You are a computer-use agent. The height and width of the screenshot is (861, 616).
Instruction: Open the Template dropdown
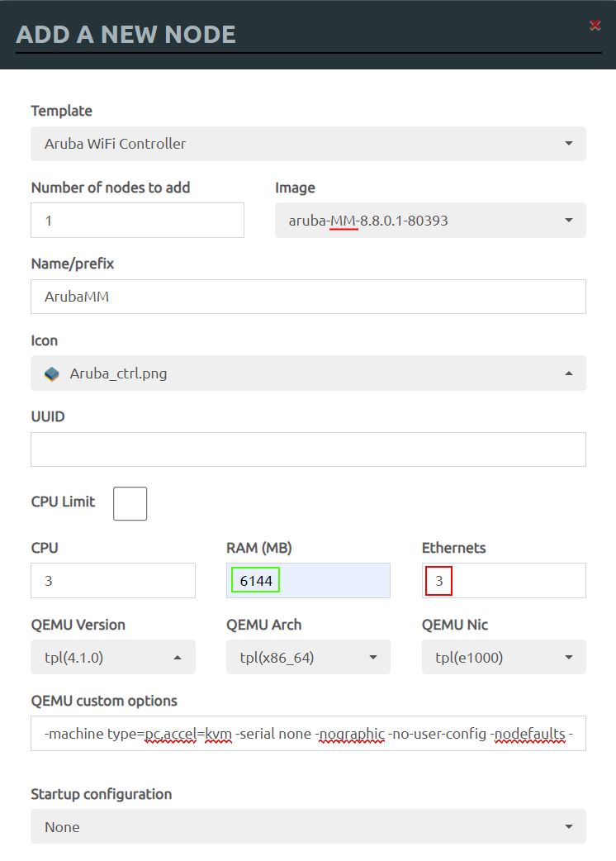pos(307,144)
